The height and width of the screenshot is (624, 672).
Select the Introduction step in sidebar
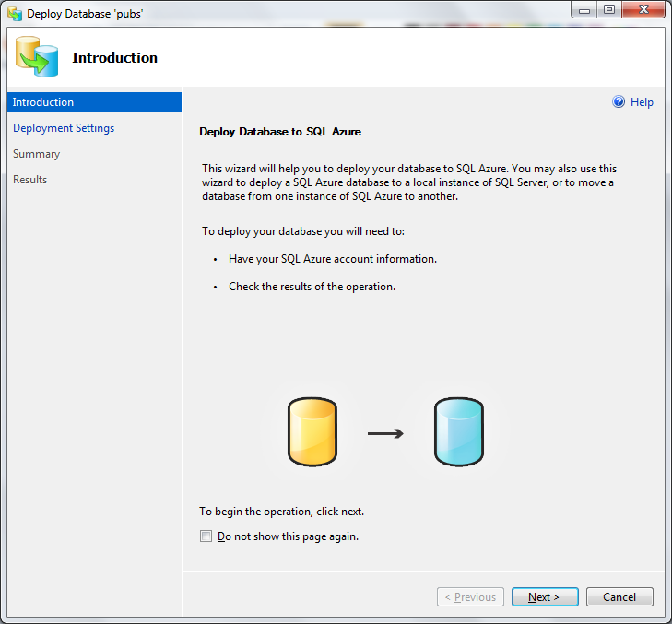[x=94, y=102]
